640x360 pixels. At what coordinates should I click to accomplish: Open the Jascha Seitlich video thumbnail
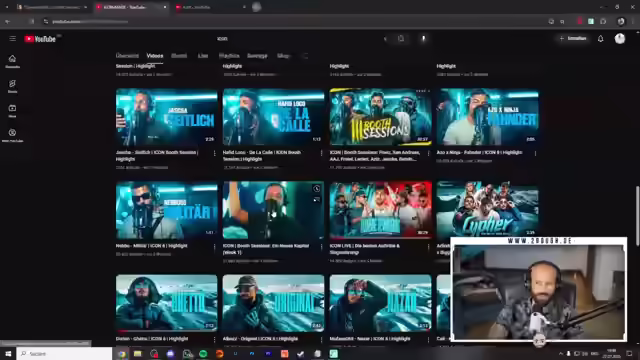pos(167,117)
